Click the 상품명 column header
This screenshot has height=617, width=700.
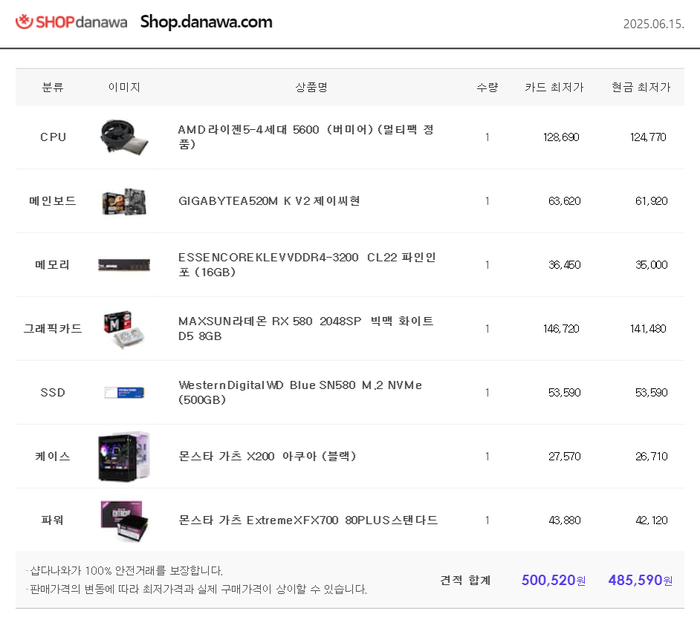coord(311,87)
